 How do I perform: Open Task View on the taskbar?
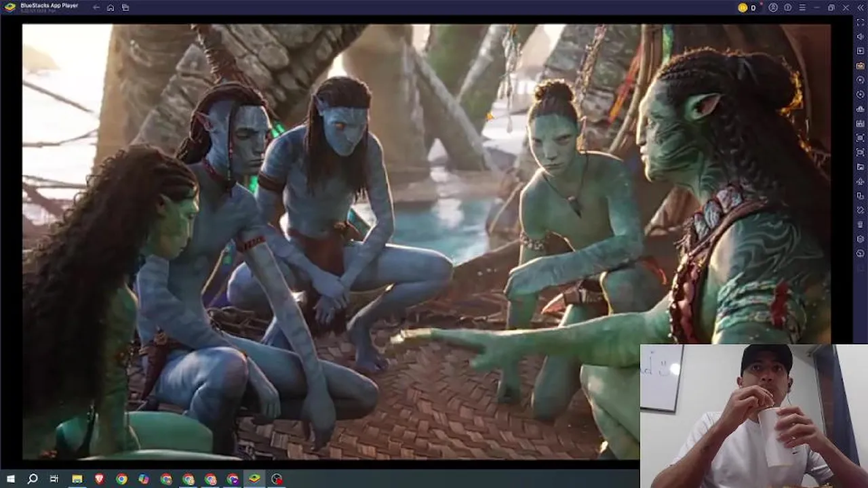pyautogui.click(x=54, y=479)
